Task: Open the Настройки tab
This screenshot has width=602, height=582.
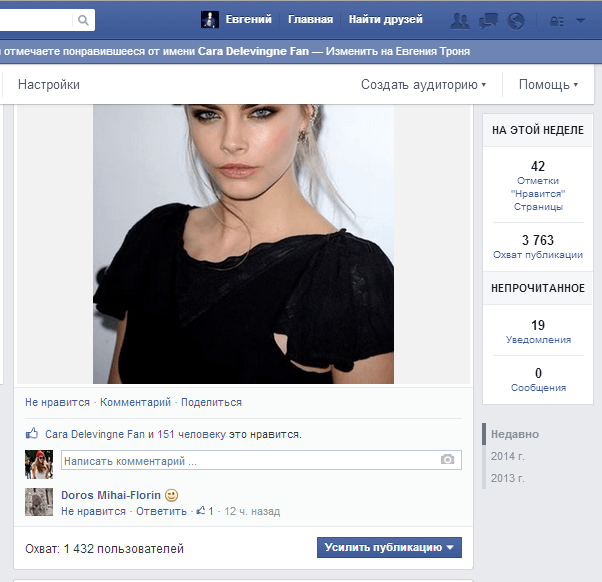Action: point(49,85)
